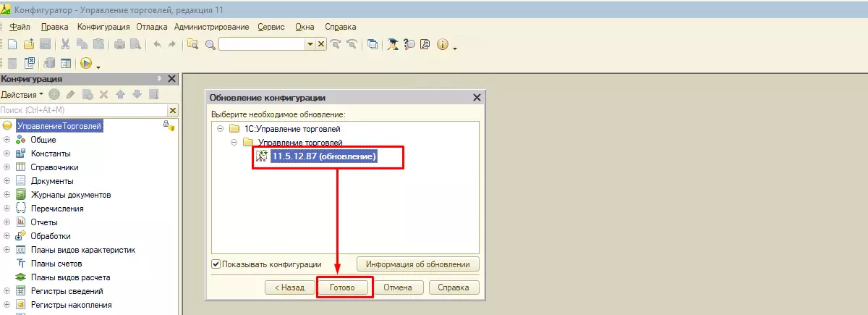Expand the Общие tree node
The image size is (868, 315).
point(7,140)
